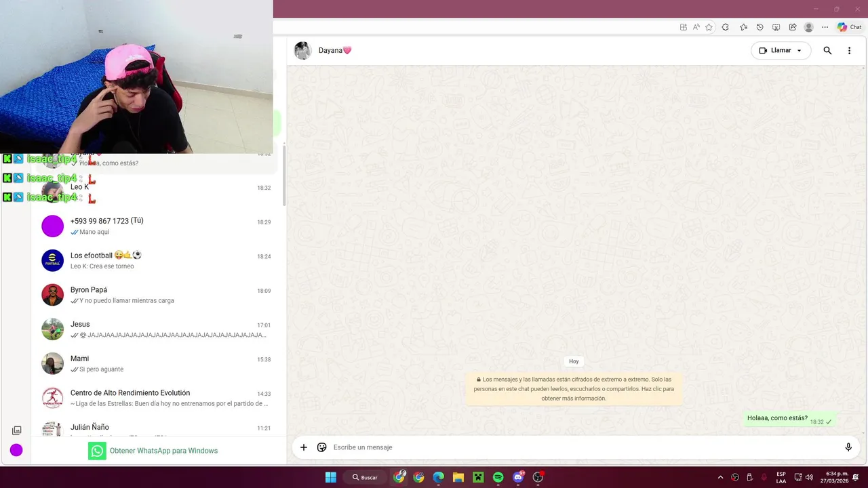Open the Windows Start menu
The height and width of the screenshot is (488, 868).
click(x=331, y=477)
